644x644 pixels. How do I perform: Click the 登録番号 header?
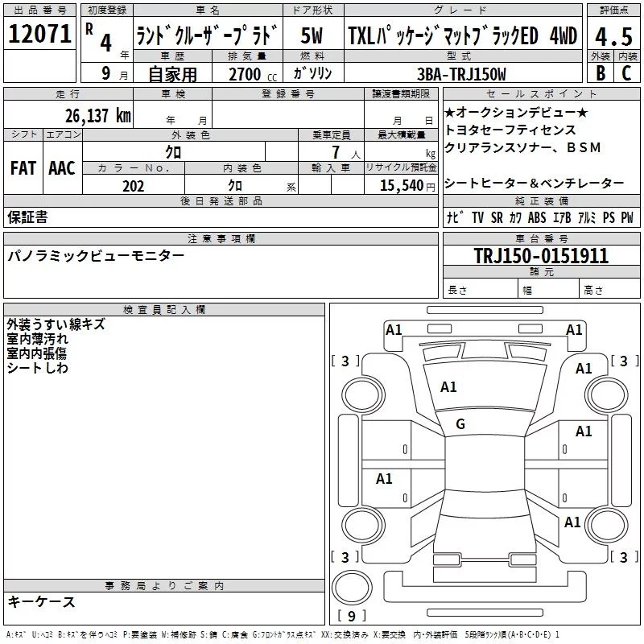coord(288,93)
